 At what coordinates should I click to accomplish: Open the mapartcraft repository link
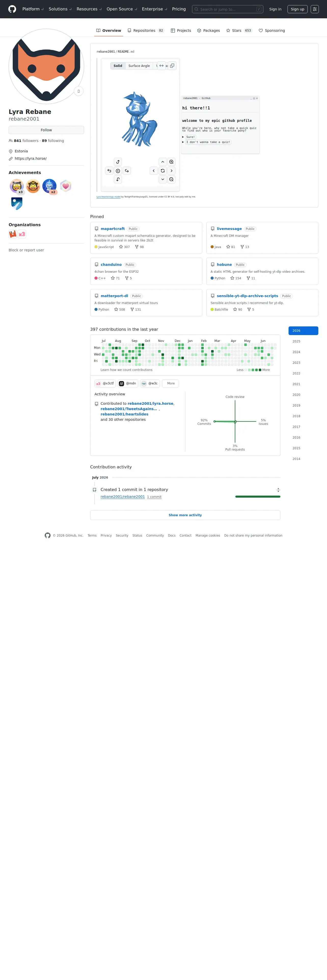pos(113,229)
